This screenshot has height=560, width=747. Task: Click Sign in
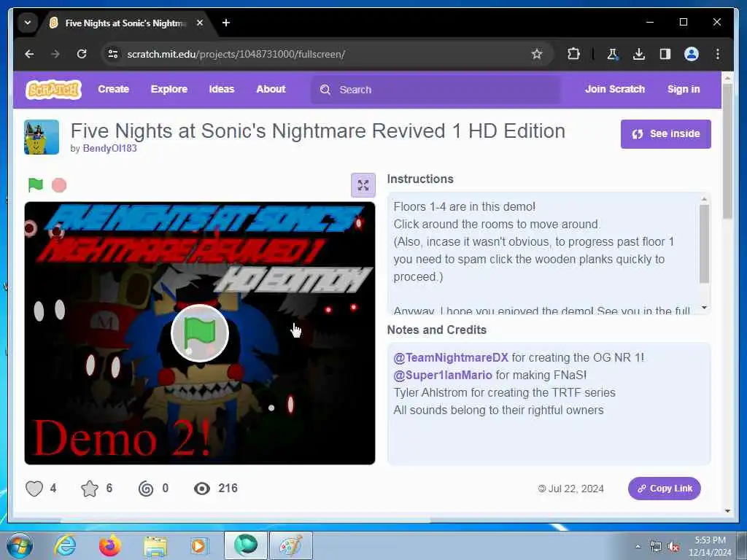[684, 89]
